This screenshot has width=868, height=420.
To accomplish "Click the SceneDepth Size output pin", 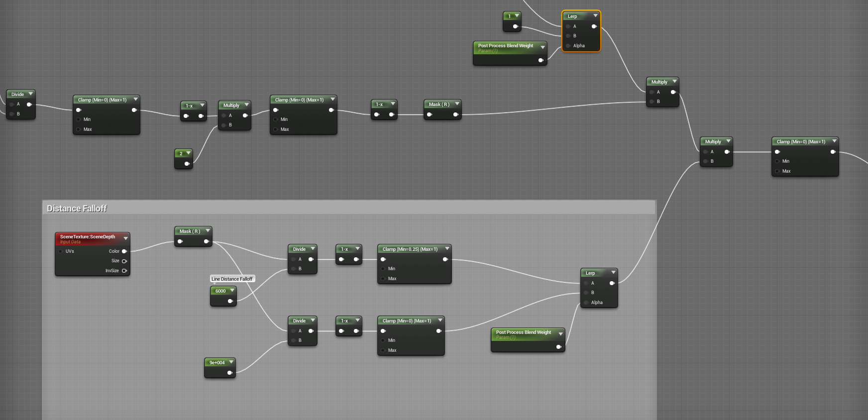I will point(124,261).
